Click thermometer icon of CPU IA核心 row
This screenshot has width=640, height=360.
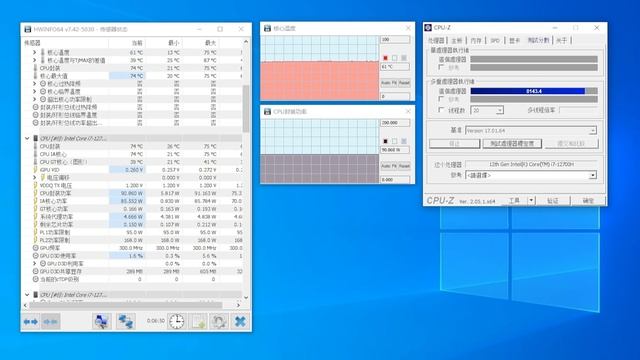point(36,154)
